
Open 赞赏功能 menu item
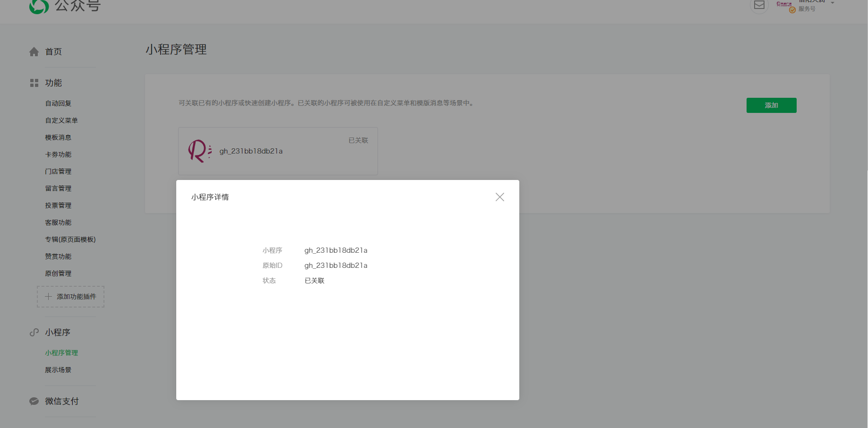click(58, 257)
